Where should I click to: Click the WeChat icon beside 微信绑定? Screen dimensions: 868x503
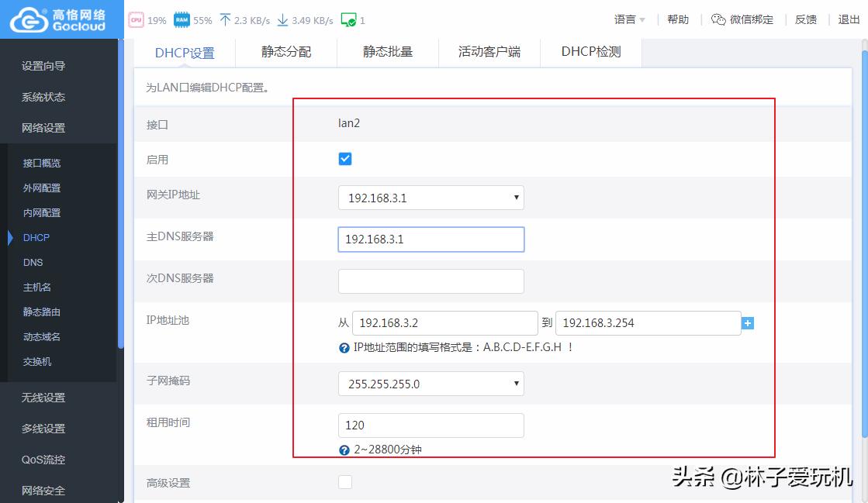[x=719, y=19]
